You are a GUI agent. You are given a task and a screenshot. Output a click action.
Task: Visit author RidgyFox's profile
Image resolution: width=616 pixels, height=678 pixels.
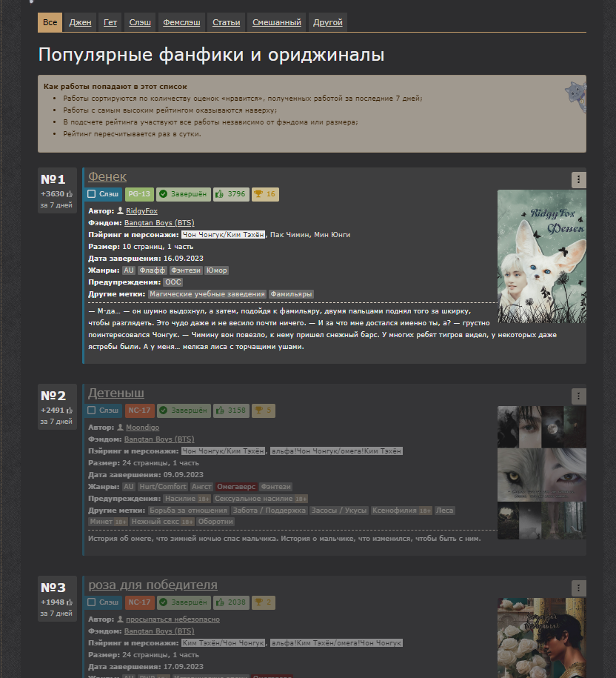coord(141,210)
